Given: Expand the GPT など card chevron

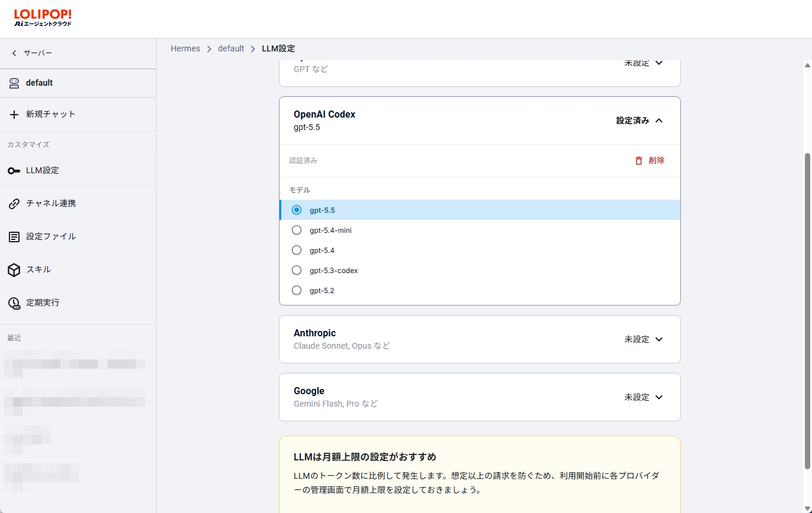Looking at the screenshot, I should [x=660, y=63].
